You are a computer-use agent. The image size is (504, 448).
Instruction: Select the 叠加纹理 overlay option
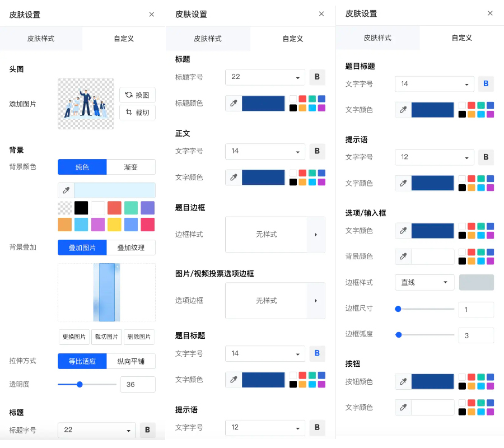pos(131,248)
